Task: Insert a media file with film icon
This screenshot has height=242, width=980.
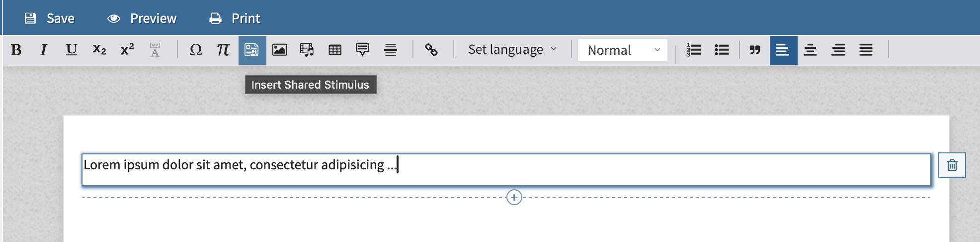Action: 307,50
